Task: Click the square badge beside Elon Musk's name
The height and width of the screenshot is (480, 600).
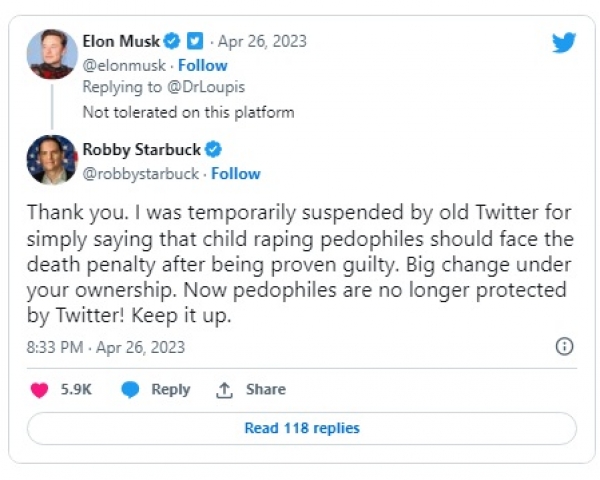Action: click(x=195, y=42)
